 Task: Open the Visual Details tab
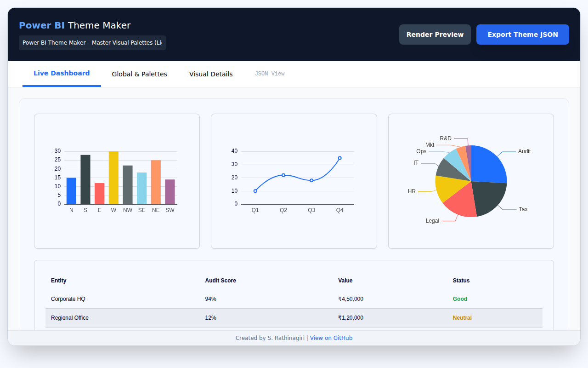tap(211, 74)
